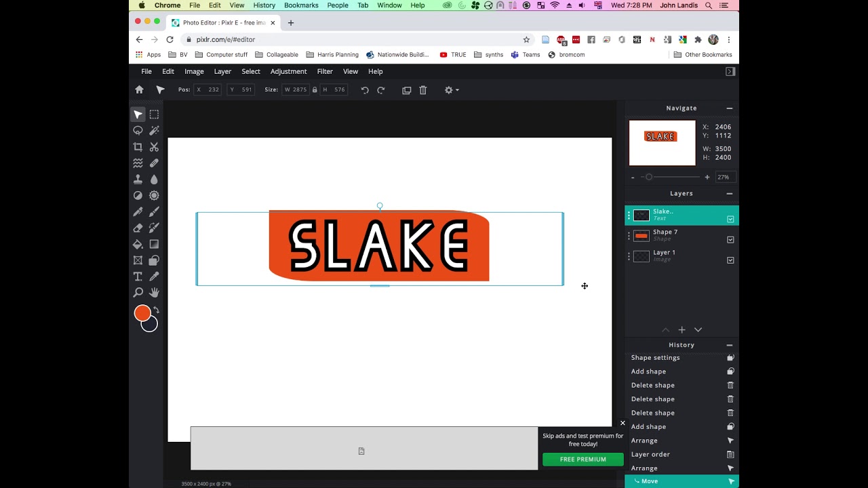Select the Eyedropper color picker tool
The image size is (868, 488).
pos(154,277)
